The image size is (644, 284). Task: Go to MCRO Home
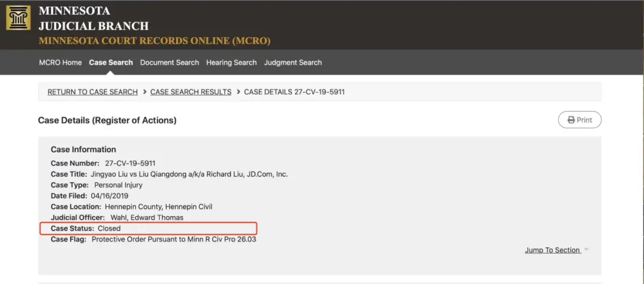60,63
